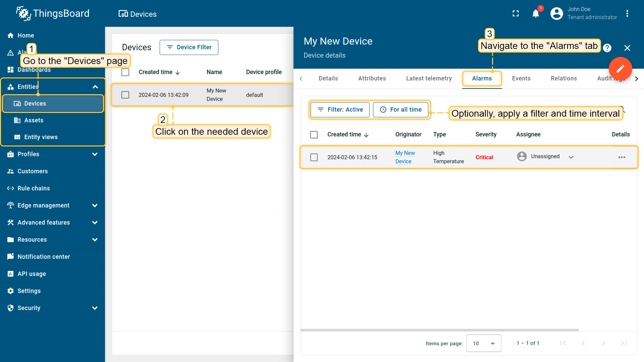The width and height of the screenshot is (644, 362).
Task: Switch to the Latest telemetry tab
Action: pos(429,78)
